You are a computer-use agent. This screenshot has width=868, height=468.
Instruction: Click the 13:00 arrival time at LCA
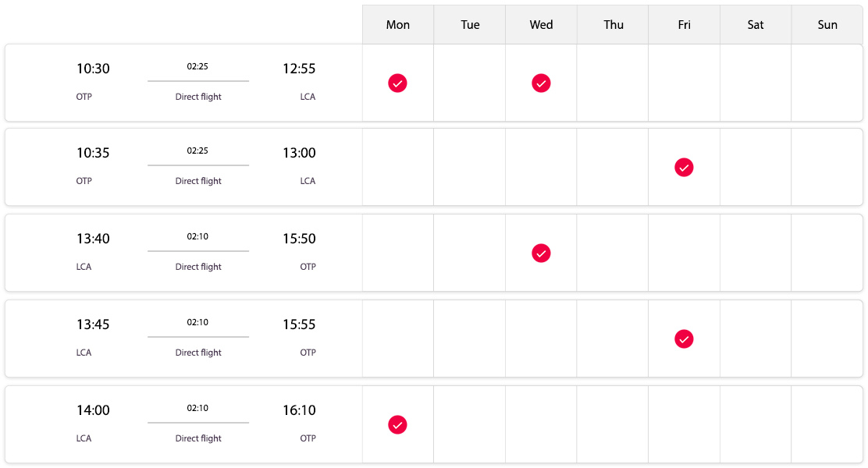click(299, 153)
